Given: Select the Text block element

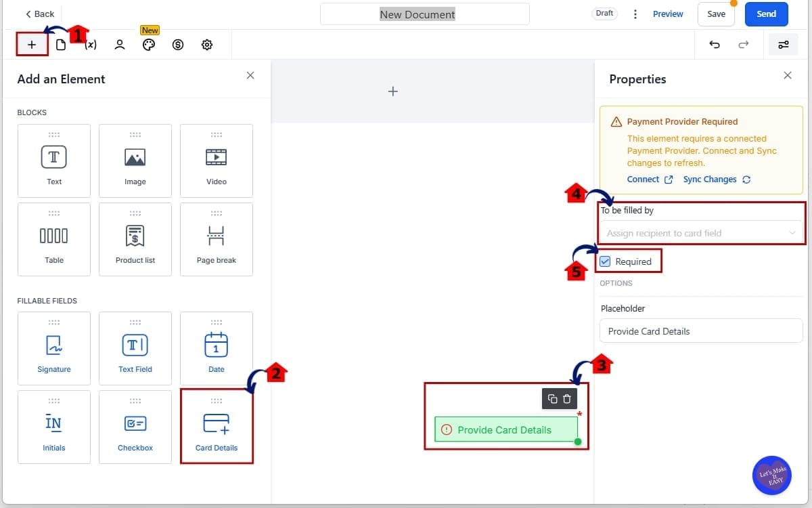Looking at the screenshot, I should coord(54,161).
